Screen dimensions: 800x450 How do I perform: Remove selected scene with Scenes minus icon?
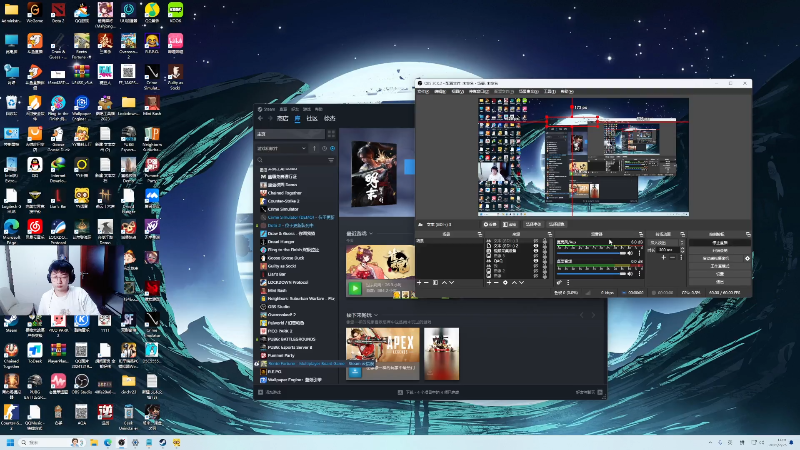[x=426, y=282]
